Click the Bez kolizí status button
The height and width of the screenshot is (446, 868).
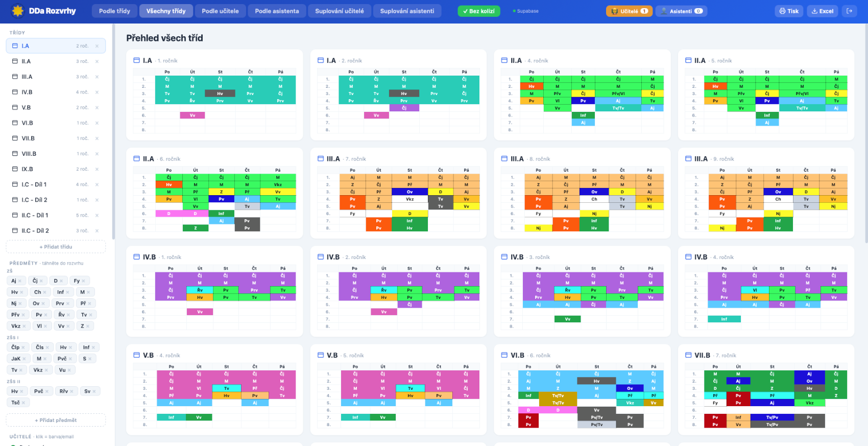click(x=479, y=11)
